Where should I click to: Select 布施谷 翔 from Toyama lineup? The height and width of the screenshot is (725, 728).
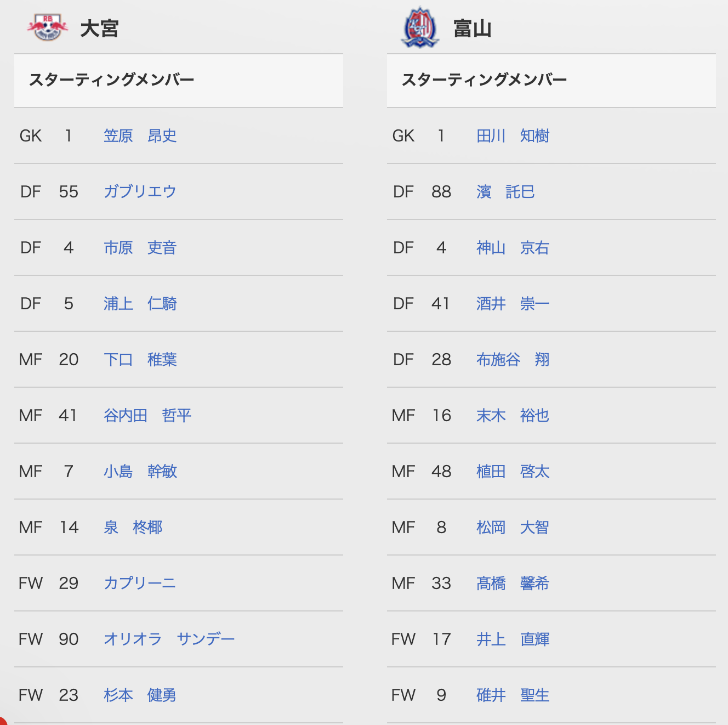pos(513,359)
